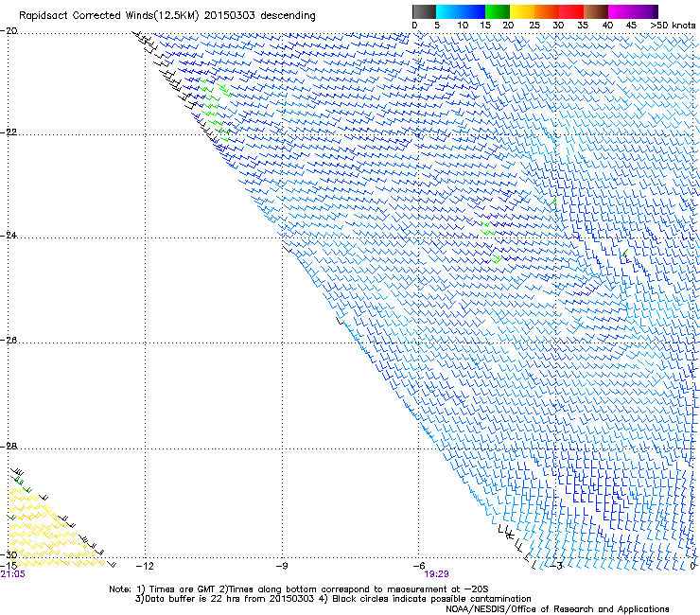Click the blue 10-15 knots color segment
The height and width of the screenshot is (615, 700).
click(x=473, y=11)
